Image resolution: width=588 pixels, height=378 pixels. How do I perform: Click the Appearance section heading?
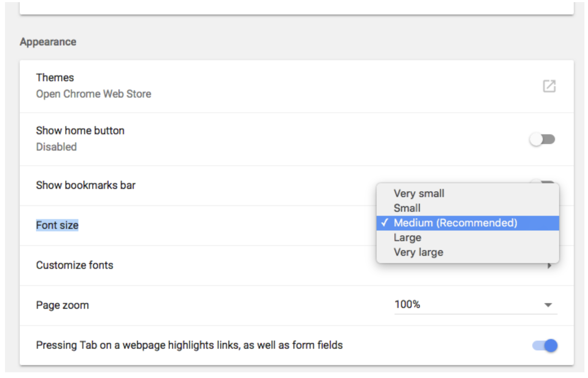48,42
